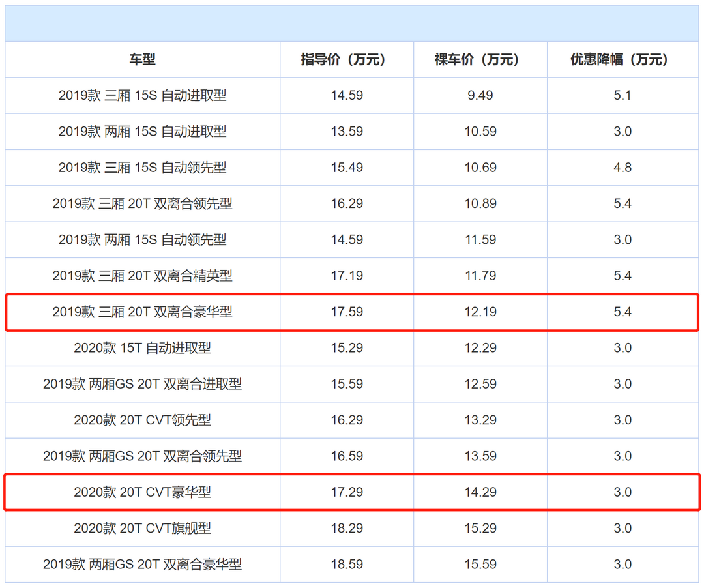Image resolution: width=704 pixels, height=588 pixels.
Task: Click the 5.1 discount value cell
Action: click(x=622, y=96)
